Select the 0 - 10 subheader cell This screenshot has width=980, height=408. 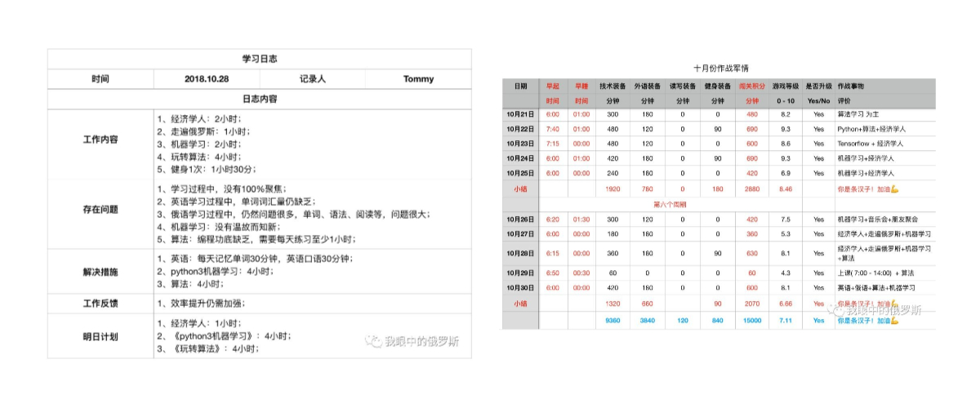tap(785, 100)
